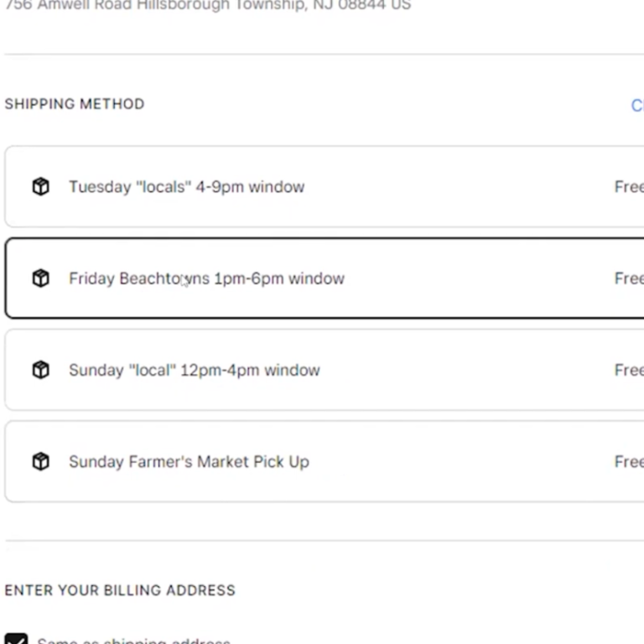Viewport: 644px width, 644px height.
Task: Choose Friday Beachtowns 1pm-6pm window label
Action: pyautogui.click(x=206, y=278)
